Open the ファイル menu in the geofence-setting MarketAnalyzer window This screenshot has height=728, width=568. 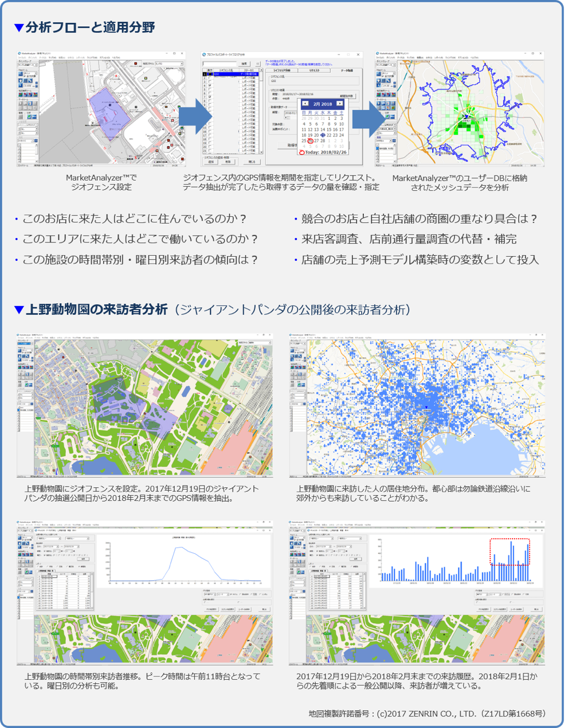click(x=22, y=58)
